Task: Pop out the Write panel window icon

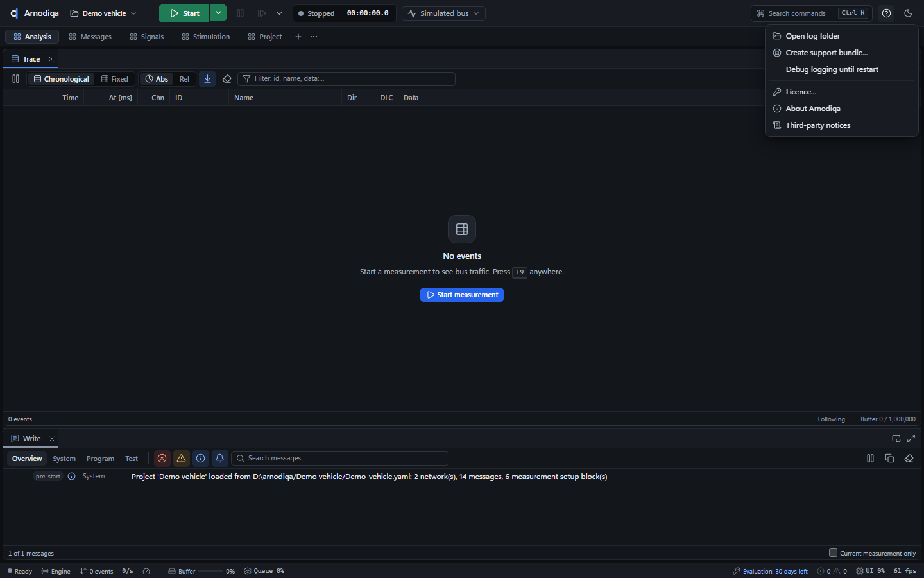Action: pos(896,439)
